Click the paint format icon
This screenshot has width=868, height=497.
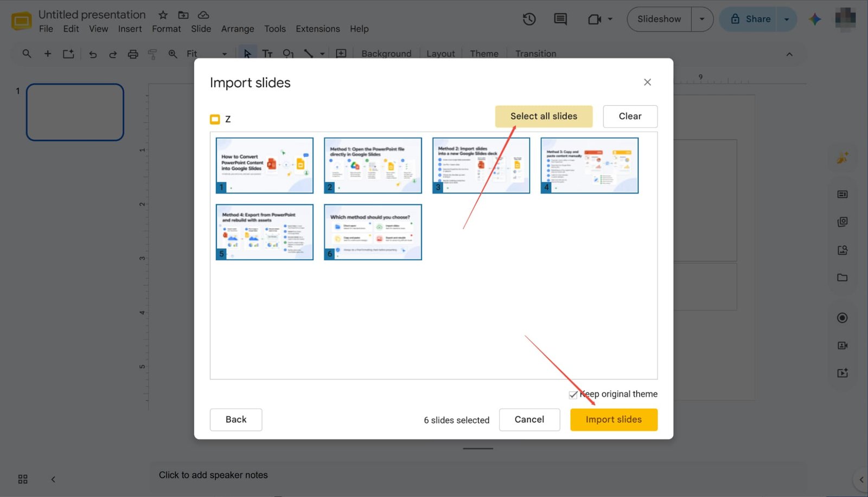(152, 54)
